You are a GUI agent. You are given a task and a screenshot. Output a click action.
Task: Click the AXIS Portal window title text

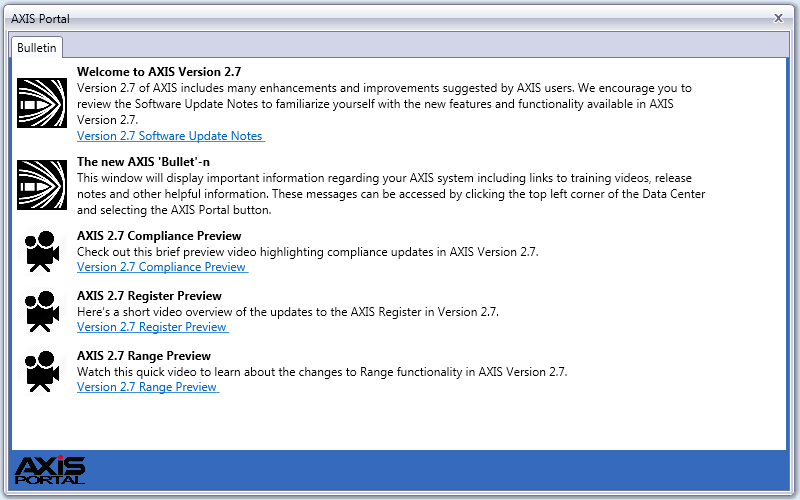40,19
